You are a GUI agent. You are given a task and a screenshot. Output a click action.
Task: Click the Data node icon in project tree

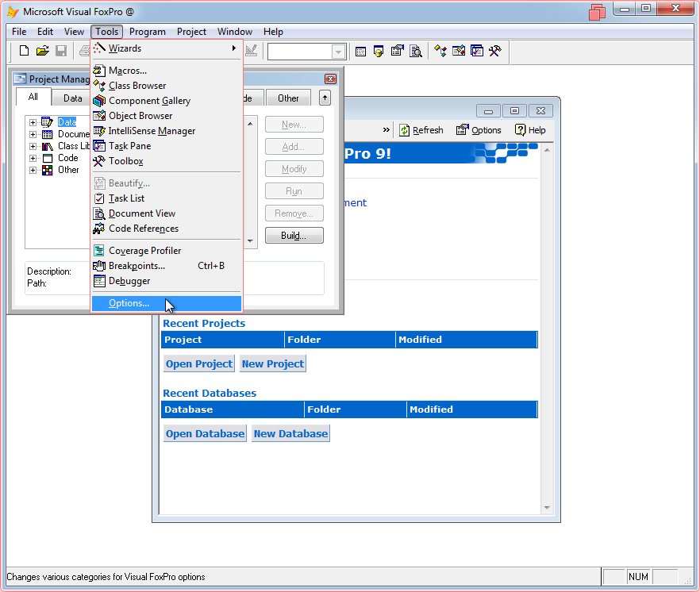click(47, 122)
